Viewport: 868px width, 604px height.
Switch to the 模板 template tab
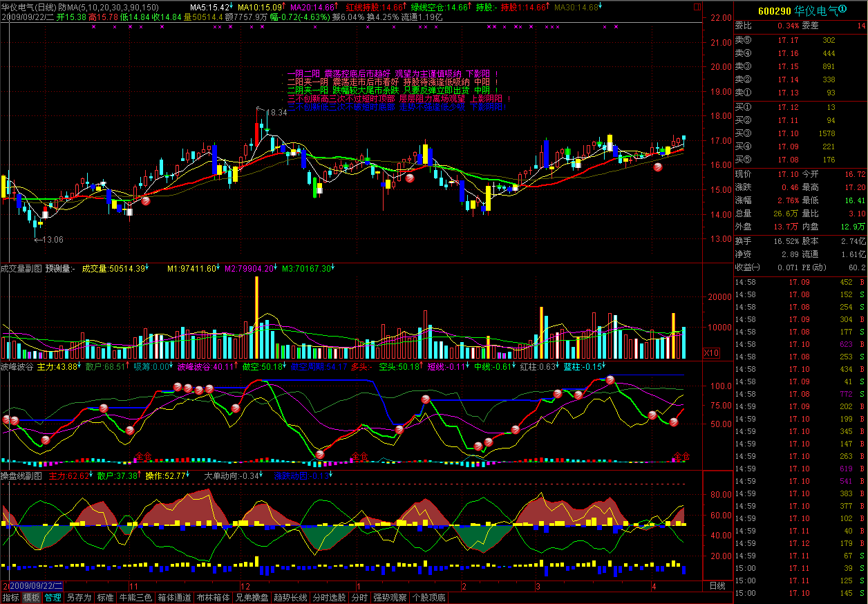click(x=31, y=598)
